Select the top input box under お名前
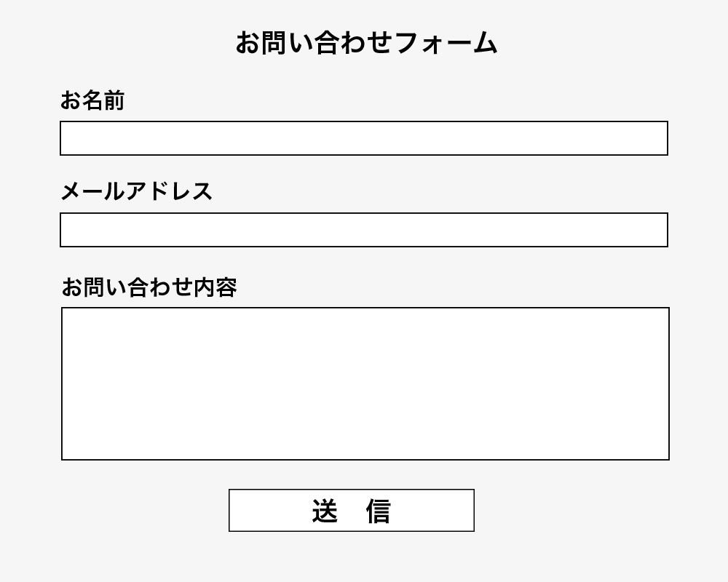This screenshot has width=728, height=582. click(x=364, y=137)
